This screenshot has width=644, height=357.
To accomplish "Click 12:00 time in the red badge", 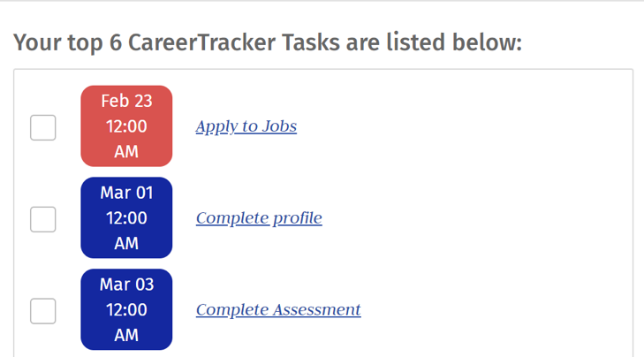I will [x=126, y=126].
